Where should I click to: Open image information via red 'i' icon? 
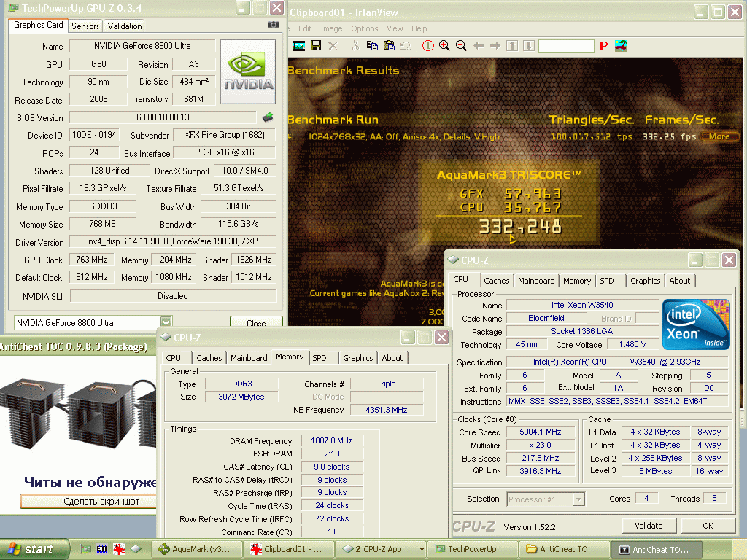tap(427, 46)
